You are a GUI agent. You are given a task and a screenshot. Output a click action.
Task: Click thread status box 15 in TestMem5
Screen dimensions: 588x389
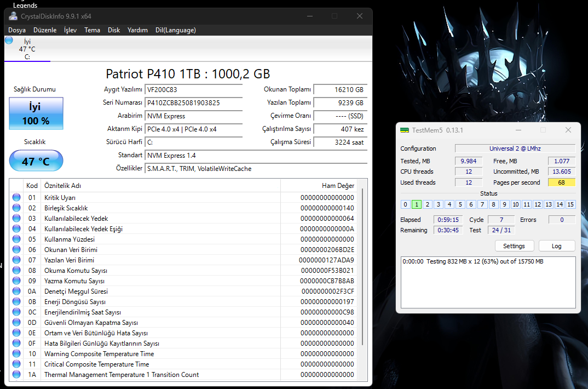[x=570, y=204]
